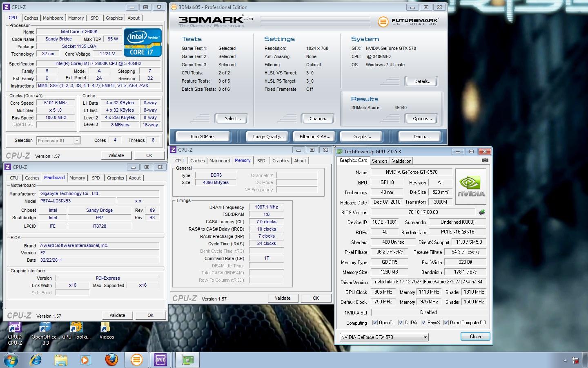
Task: Open Windows Explorer from the taskbar
Action: point(60,360)
